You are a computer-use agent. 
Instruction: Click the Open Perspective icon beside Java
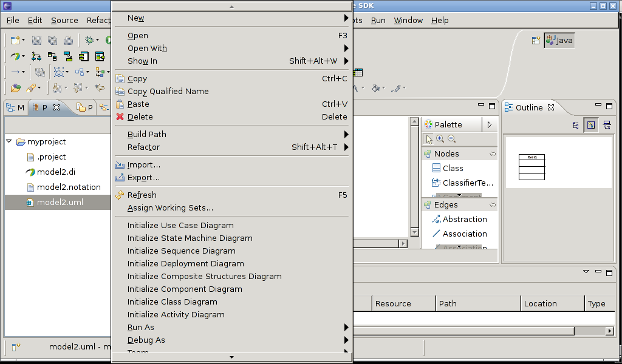pyautogui.click(x=536, y=41)
